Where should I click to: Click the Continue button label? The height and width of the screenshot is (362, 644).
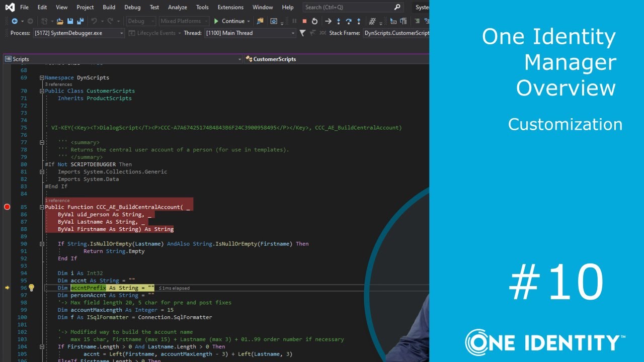233,21
